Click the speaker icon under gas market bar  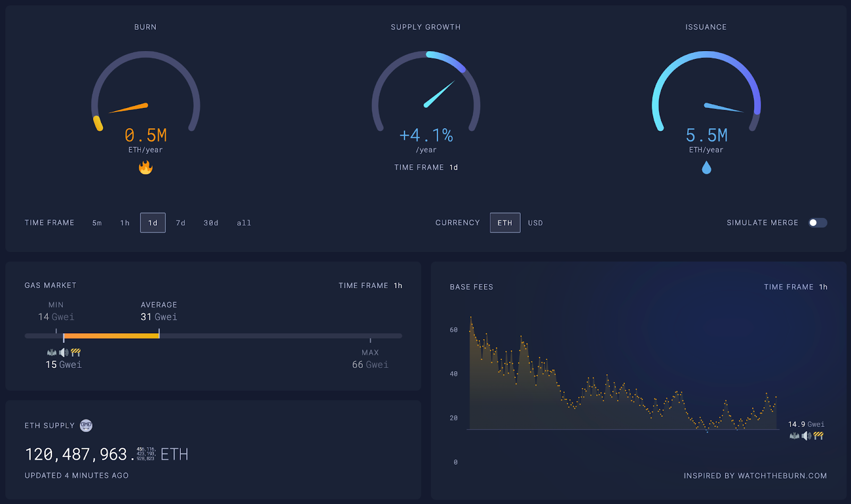point(64,352)
